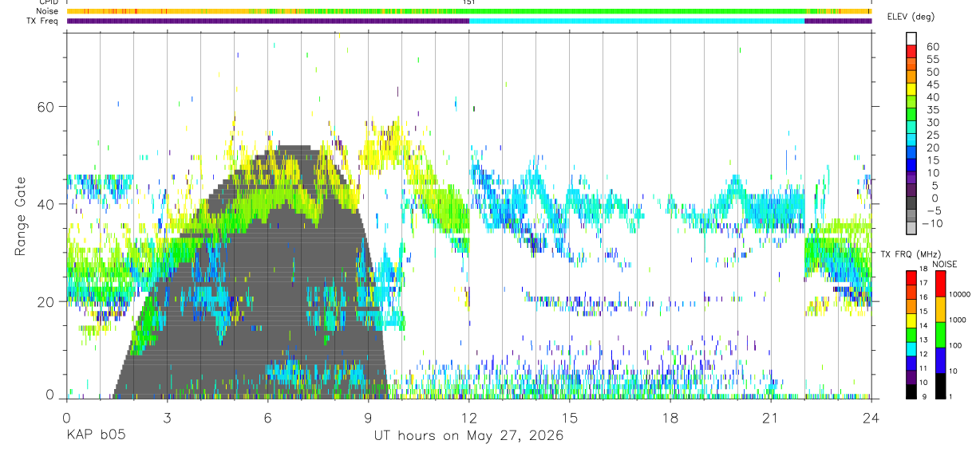Click the red swatch in ELEV colorbar

point(911,52)
